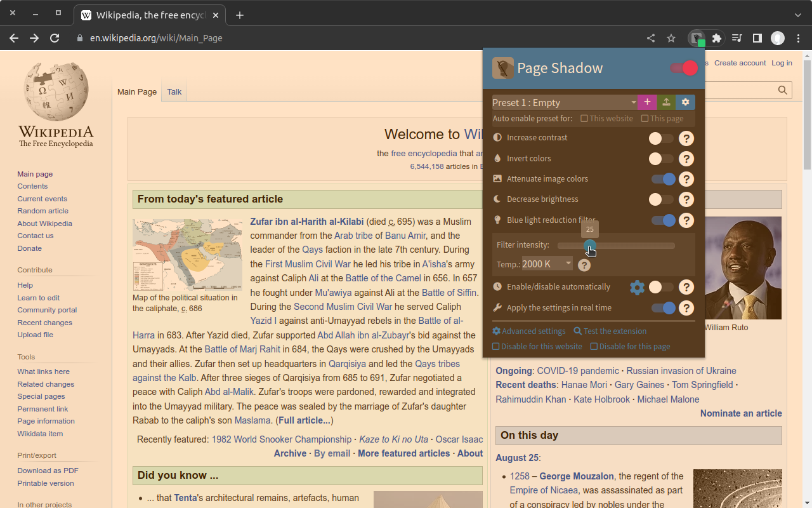
Task: Reload the page
Action: click(55, 38)
